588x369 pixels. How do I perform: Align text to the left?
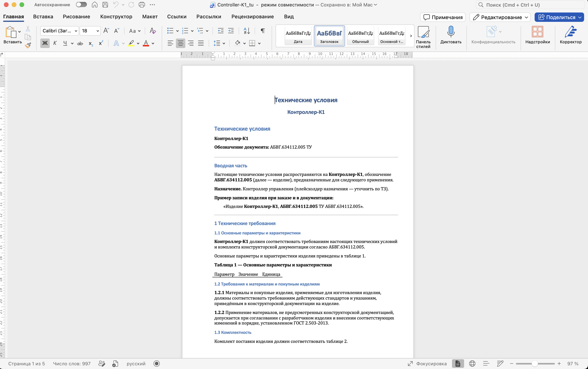(x=170, y=43)
